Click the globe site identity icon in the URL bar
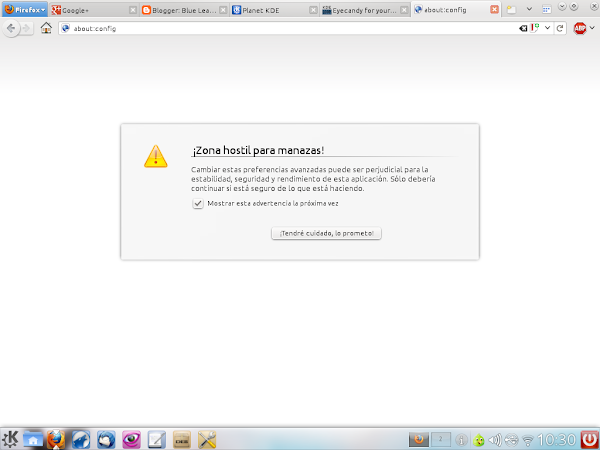The image size is (600, 450). [x=65, y=28]
